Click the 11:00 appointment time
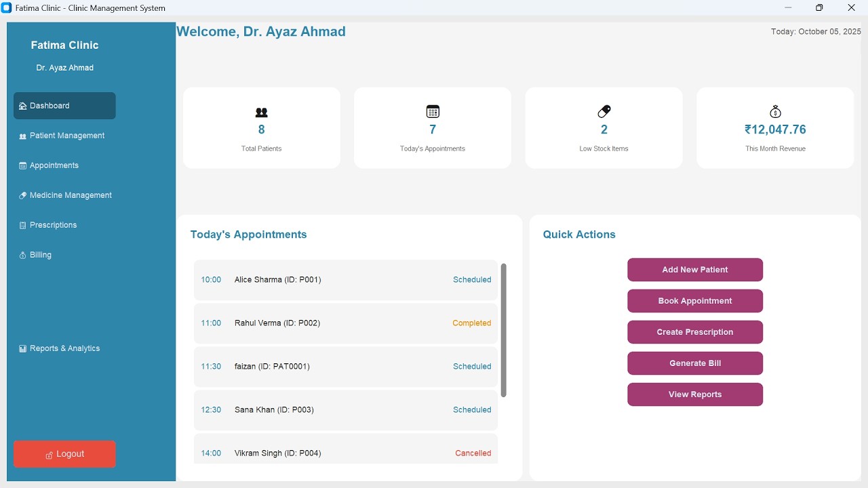 (211, 323)
